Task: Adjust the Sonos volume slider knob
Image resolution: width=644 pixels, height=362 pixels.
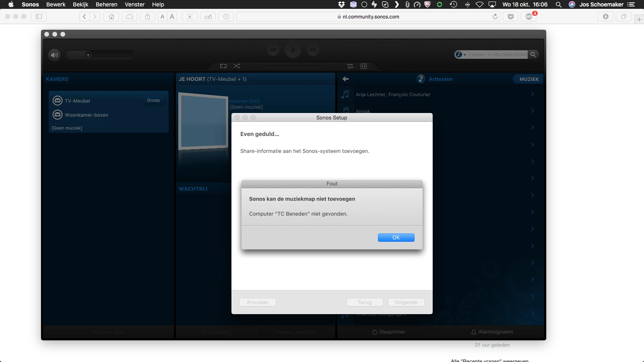Action: tap(88, 55)
